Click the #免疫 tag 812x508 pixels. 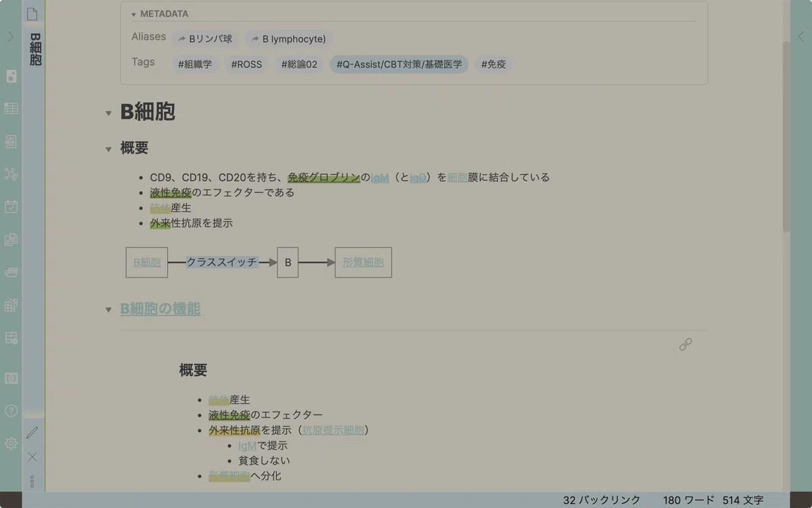494,64
